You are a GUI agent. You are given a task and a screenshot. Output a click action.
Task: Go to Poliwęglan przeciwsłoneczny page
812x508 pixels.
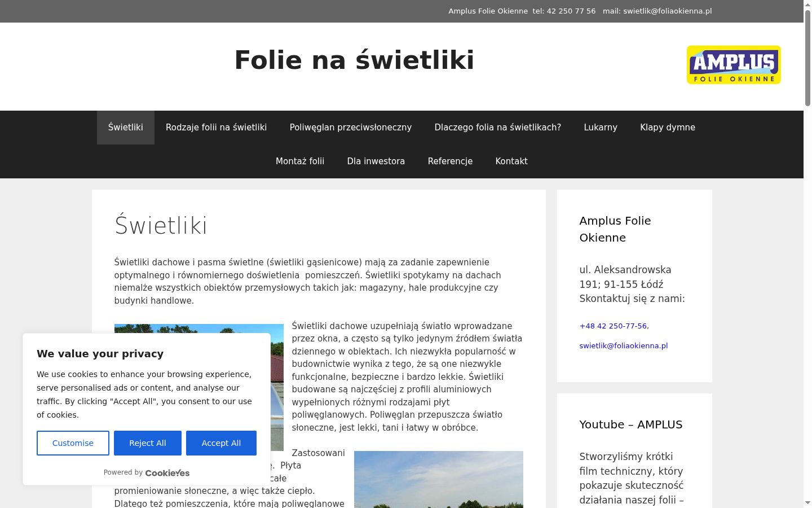click(x=351, y=128)
